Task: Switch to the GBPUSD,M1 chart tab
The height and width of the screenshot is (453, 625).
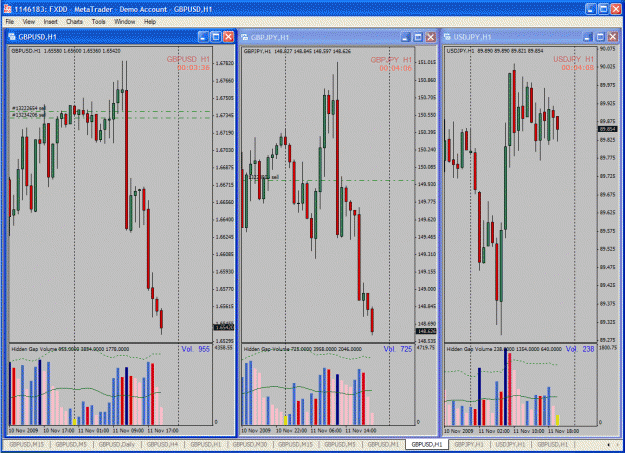Action: (383, 444)
